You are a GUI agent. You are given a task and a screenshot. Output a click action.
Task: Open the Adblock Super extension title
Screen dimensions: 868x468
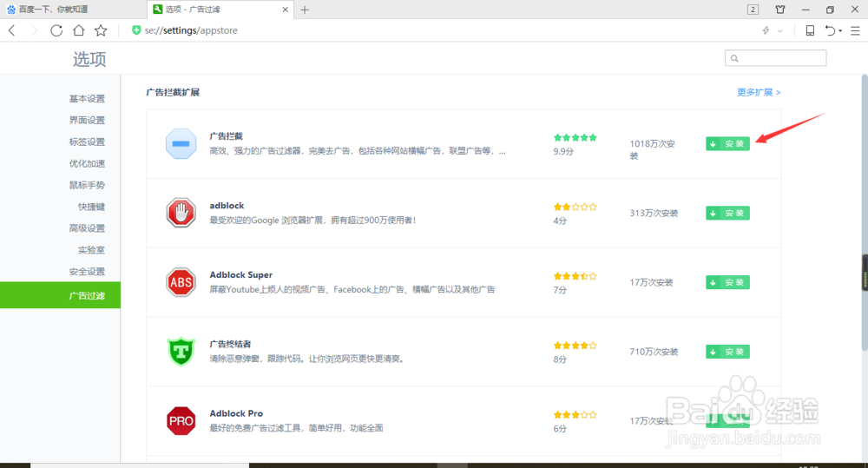(x=240, y=274)
